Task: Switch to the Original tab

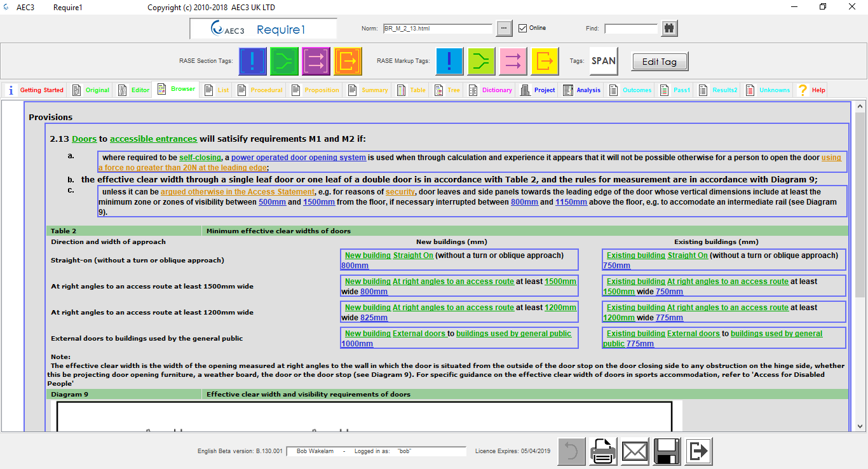Action: click(91, 90)
